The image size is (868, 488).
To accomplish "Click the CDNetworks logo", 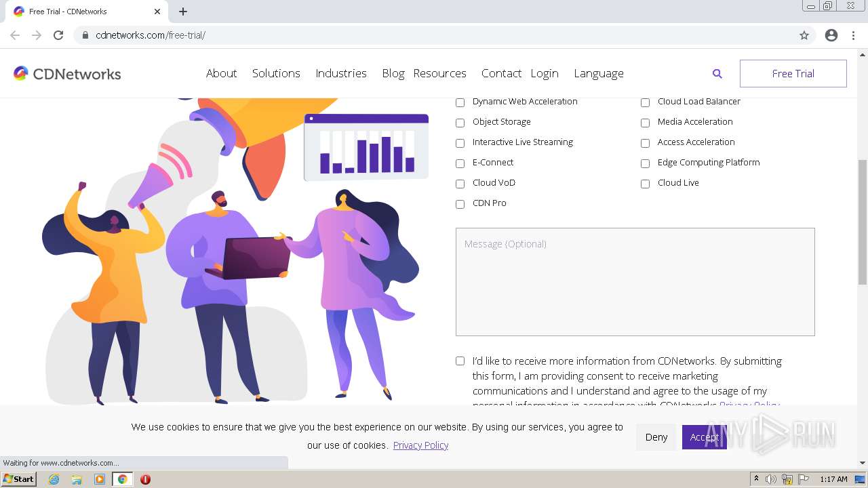I will (67, 73).
